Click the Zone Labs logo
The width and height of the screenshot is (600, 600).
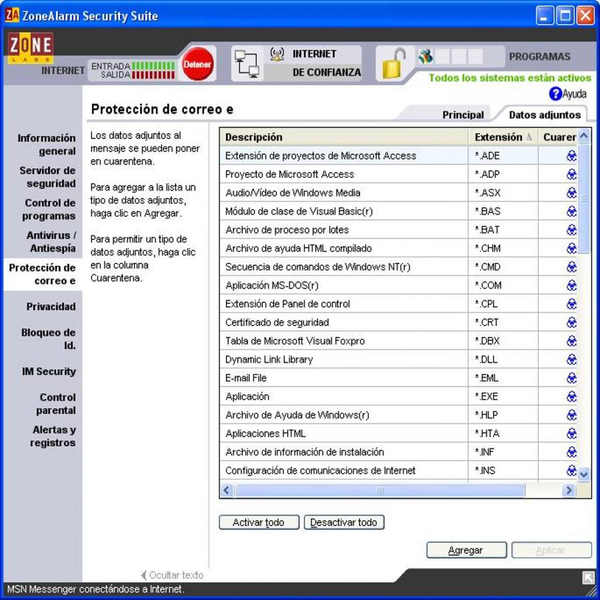coord(30,48)
